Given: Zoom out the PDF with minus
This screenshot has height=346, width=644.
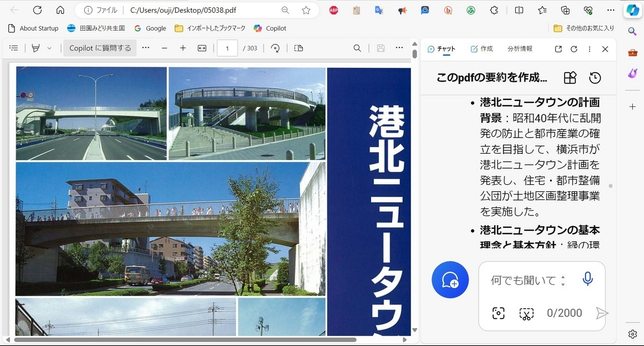Looking at the screenshot, I should tap(164, 48).
